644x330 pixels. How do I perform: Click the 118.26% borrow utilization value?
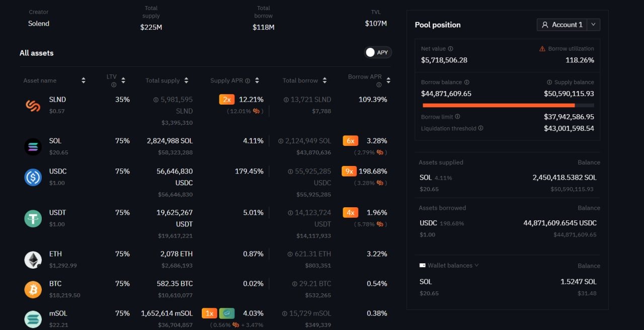point(580,60)
